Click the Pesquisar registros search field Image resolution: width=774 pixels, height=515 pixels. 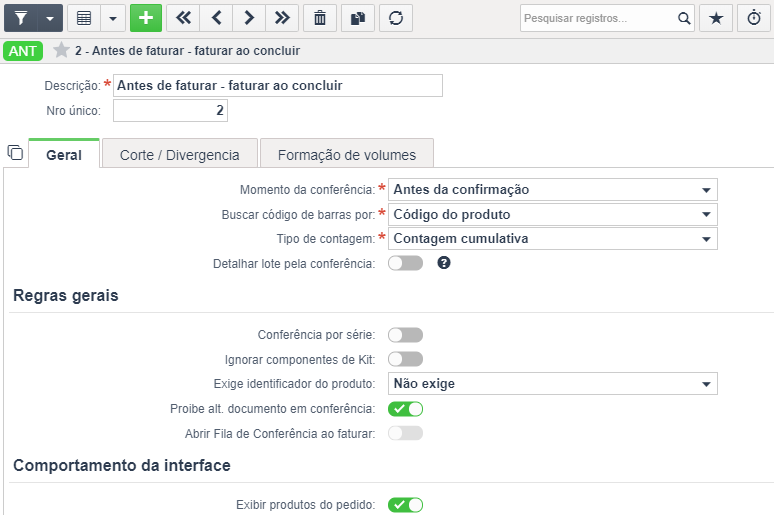coord(599,18)
